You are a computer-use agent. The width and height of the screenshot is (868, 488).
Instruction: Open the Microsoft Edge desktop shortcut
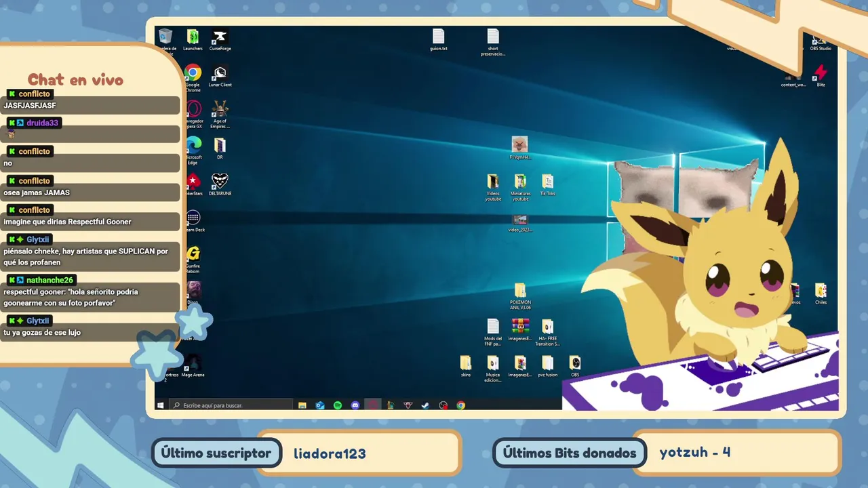coord(193,150)
